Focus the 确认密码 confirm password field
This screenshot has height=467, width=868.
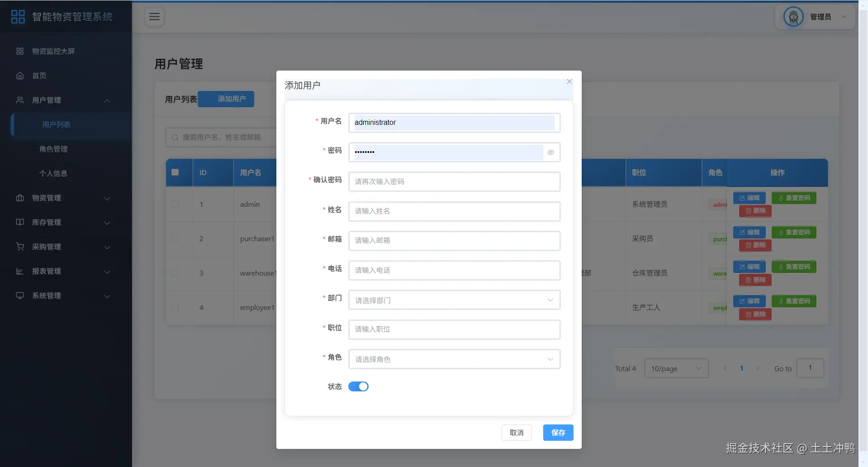pyautogui.click(x=455, y=181)
